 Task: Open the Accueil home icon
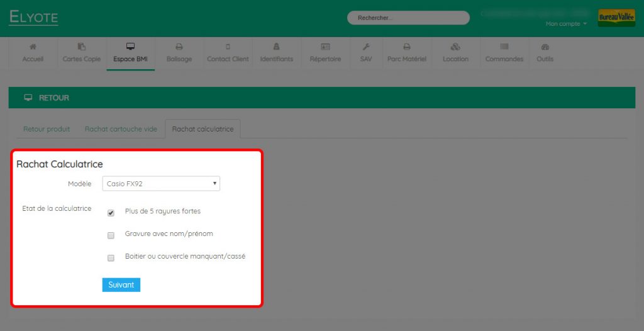(33, 47)
